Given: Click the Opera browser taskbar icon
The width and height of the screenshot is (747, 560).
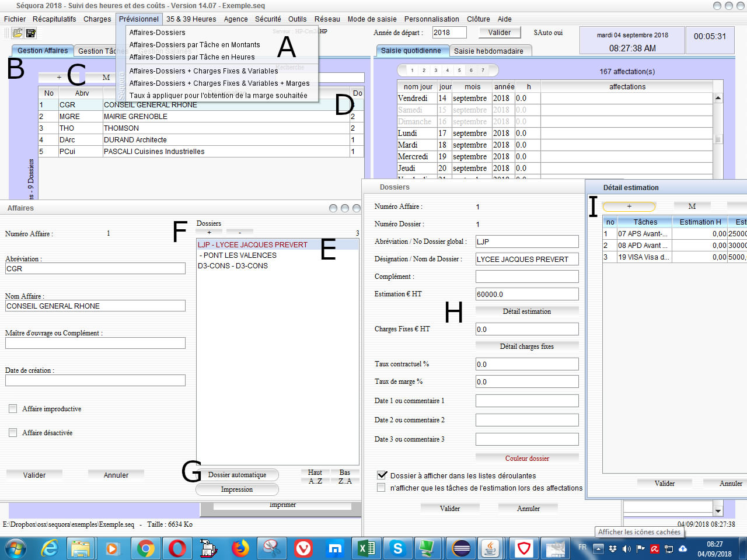Looking at the screenshot, I should coord(177,548).
